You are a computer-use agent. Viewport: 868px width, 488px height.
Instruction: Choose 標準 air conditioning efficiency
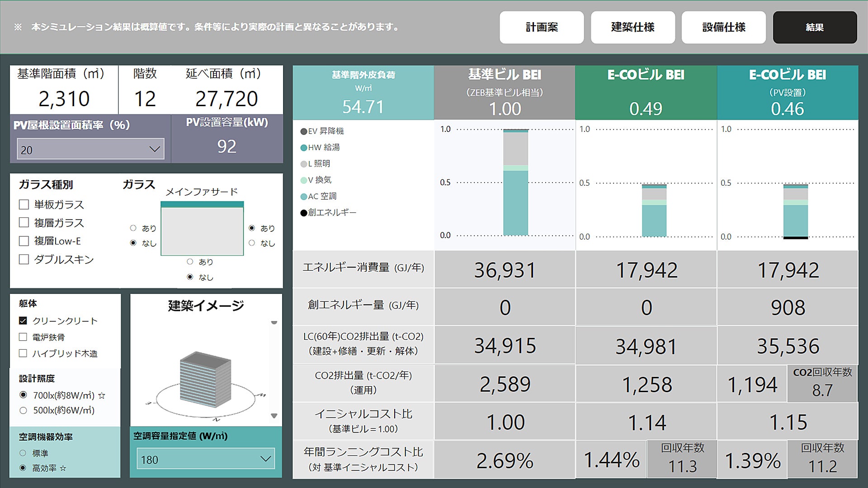point(23,453)
